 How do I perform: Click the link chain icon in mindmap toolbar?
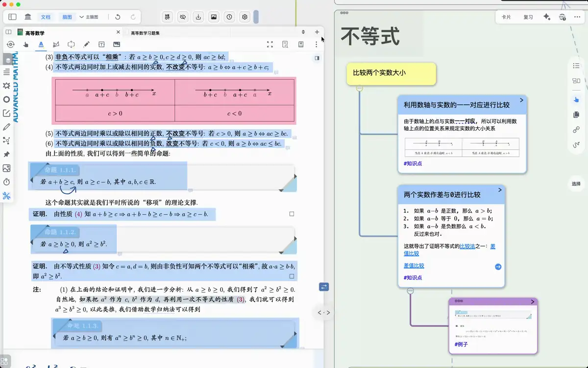pyautogui.click(x=576, y=130)
